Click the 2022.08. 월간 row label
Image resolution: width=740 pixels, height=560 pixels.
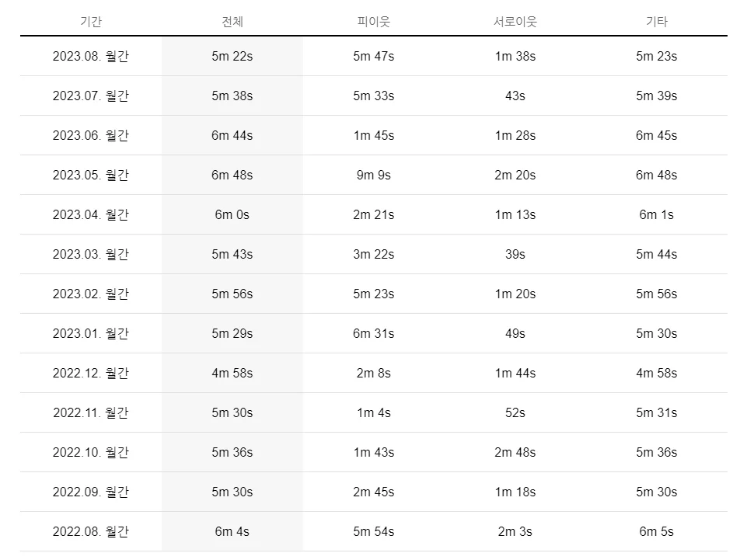tap(91, 531)
